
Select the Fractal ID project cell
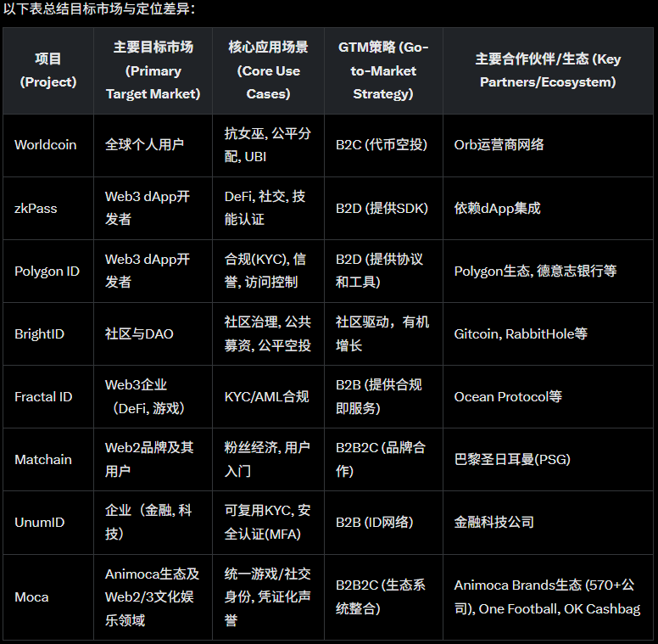[48, 397]
